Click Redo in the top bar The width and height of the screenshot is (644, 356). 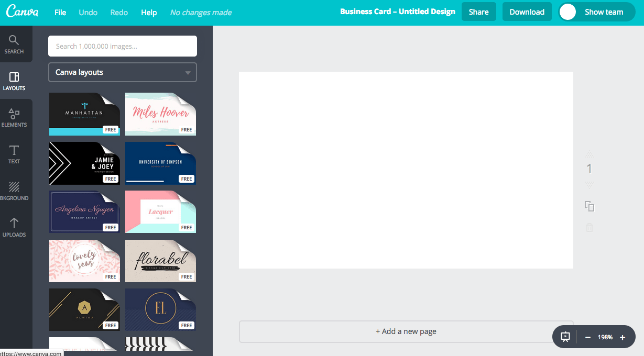[119, 12]
